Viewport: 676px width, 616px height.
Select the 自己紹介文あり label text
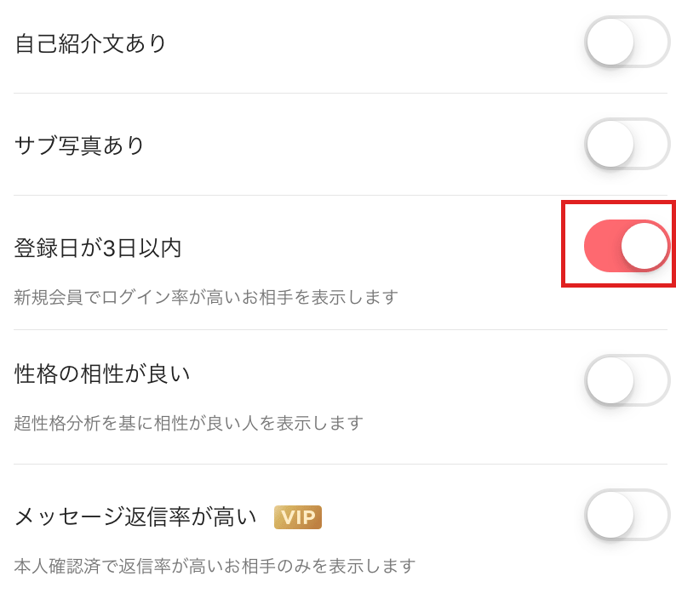click(x=90, y=43)
